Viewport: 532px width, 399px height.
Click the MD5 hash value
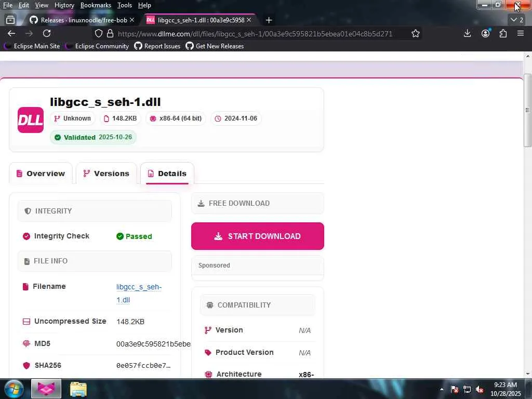click(153, 344)
